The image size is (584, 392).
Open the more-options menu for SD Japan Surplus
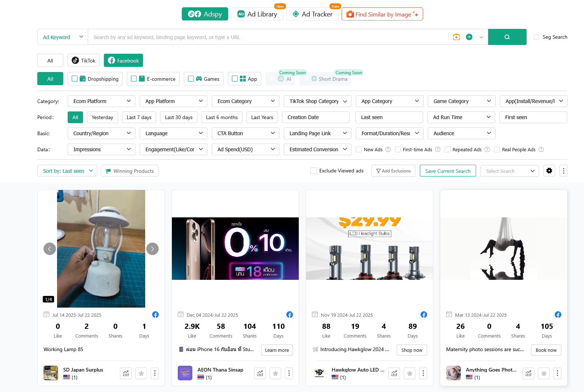155,373
